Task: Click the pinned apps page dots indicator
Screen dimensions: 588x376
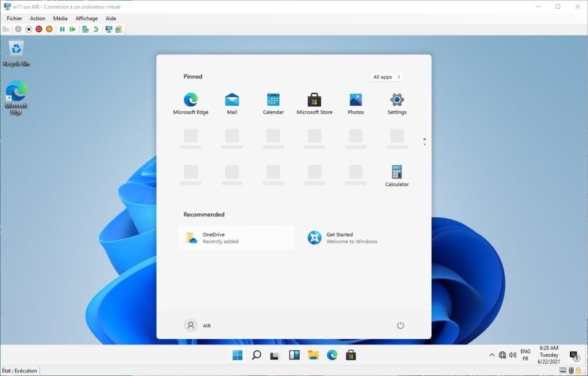Action: point(424,141)
